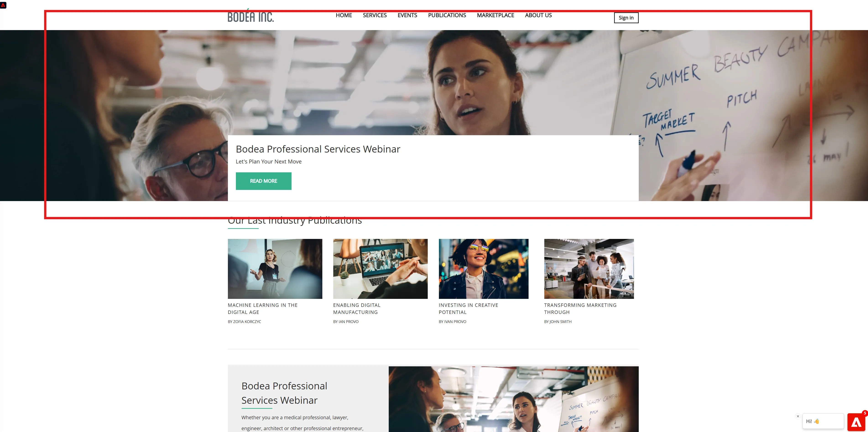Dismiss the Hi! chat greeting bubble

(x=798, y=416)
